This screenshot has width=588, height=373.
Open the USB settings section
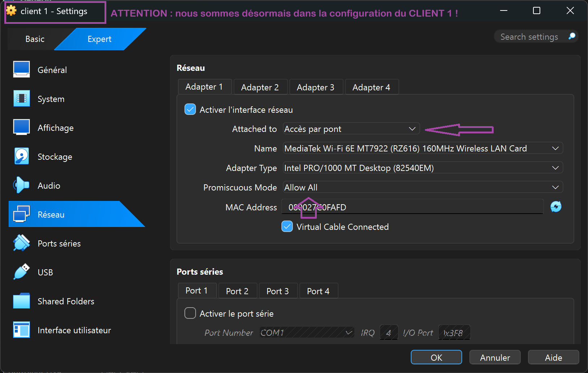(22, 272)
